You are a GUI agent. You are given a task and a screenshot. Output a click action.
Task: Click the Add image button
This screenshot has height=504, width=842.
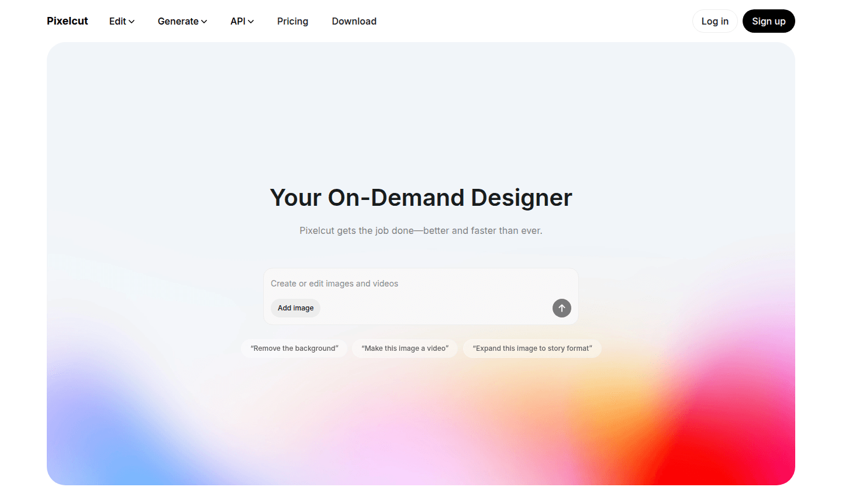pyautogui.click(x=295, y=308)
